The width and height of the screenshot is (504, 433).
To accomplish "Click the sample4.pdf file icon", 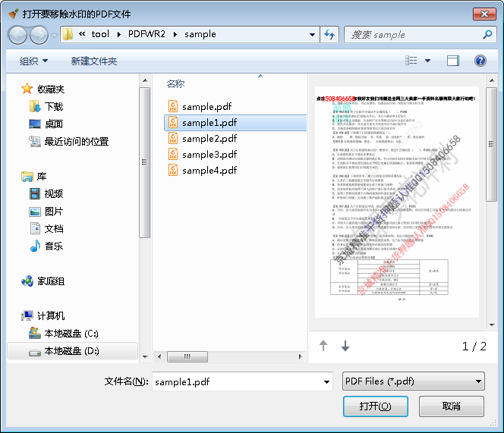I will pyautogui.click(x=173, y=170).
